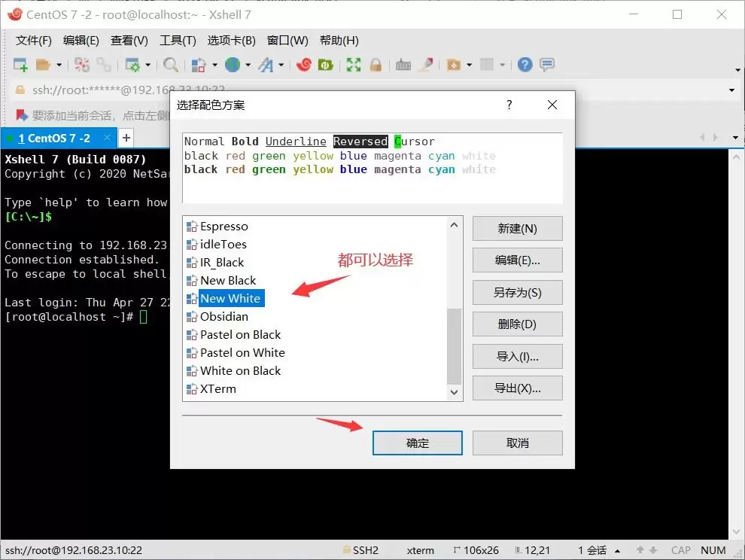The height and width of the screenshot is (560, 745).
Task: Open the 选项卡(B) menu
Action: tap(231, 41)
